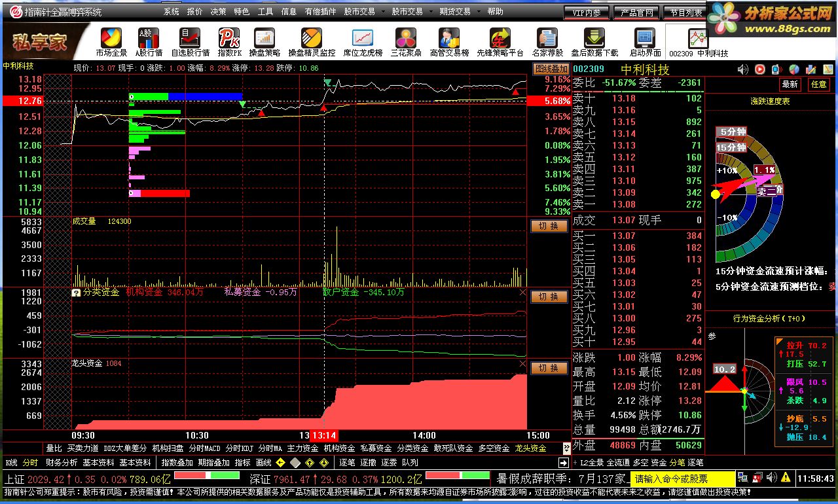Click map icon at quote header right end
The height and width of the screenshot is (504, 838).
tap(828, 69)
